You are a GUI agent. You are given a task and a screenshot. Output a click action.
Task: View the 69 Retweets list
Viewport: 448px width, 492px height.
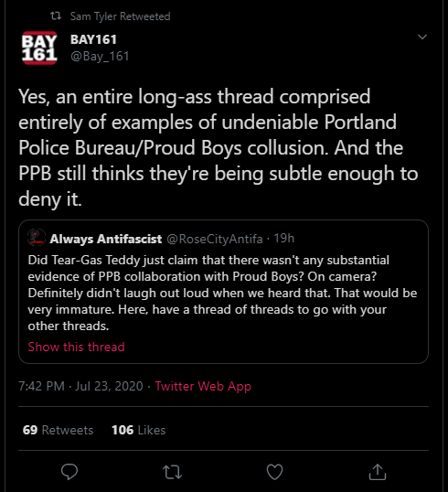coord(58,430)
